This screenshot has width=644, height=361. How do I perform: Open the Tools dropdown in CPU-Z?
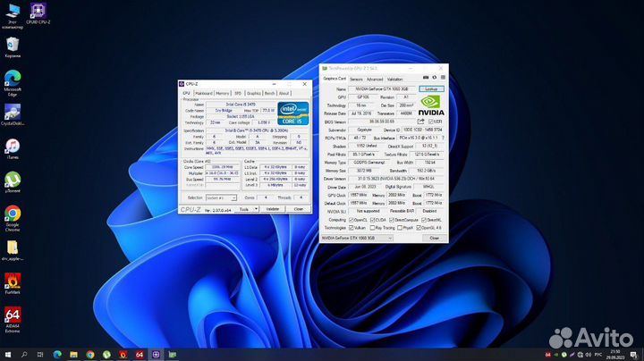pos(247,208)
